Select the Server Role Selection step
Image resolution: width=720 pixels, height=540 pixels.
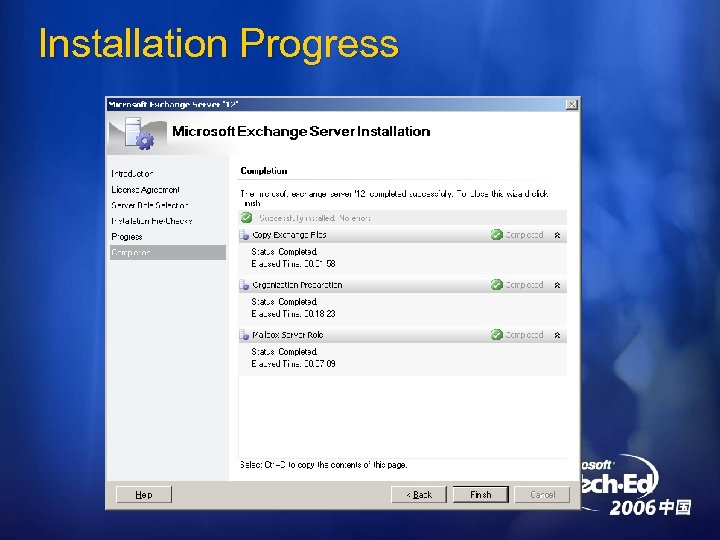(x=150, y=205)
